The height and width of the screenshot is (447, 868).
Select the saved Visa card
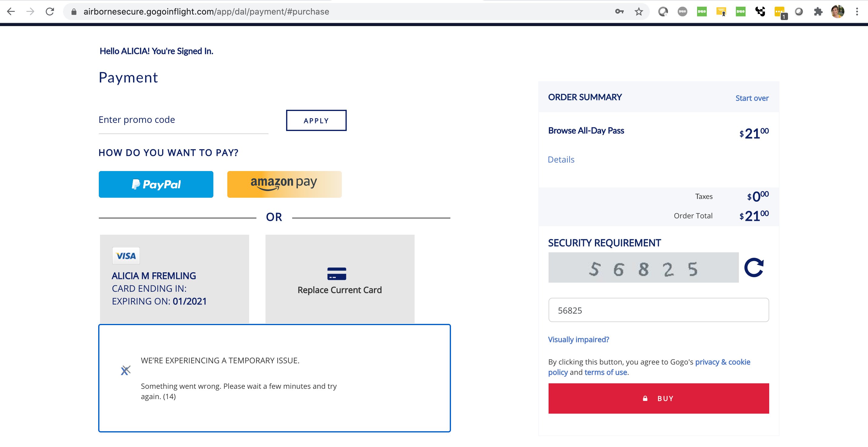pos(174,278)
